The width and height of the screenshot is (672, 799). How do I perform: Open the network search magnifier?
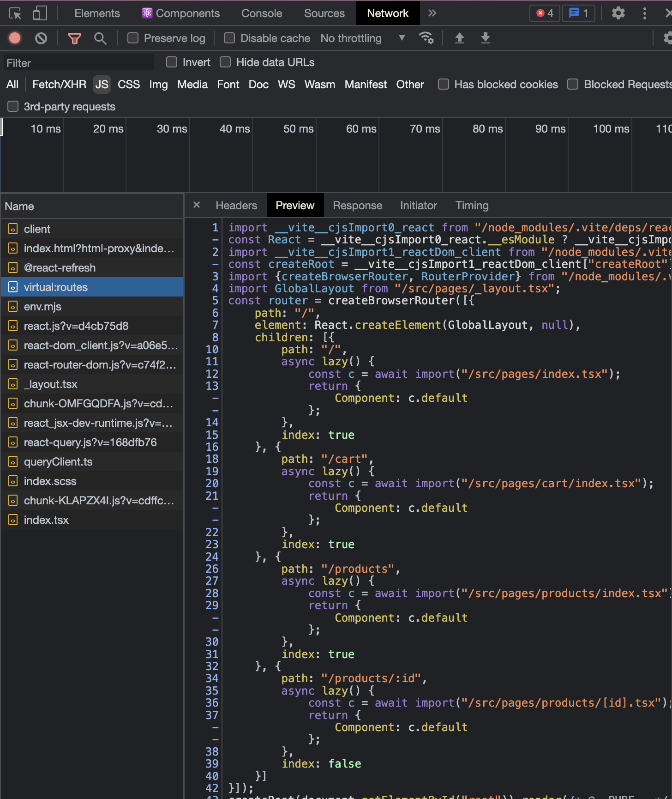coord(100,38)
